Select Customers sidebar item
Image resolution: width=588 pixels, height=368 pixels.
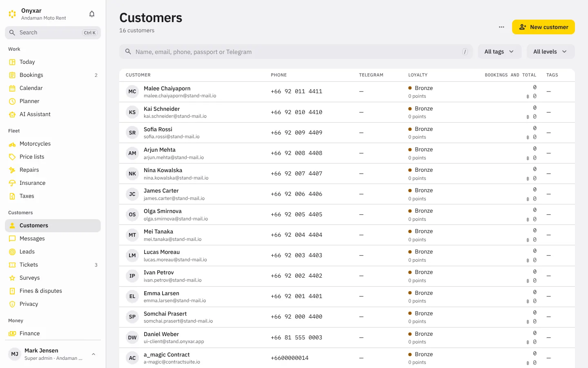pos(53,225)
